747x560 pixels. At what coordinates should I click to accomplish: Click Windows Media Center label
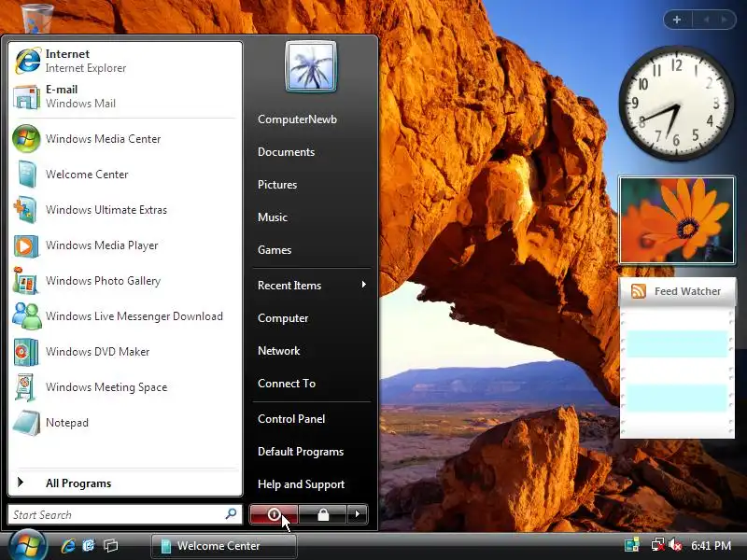103,138
